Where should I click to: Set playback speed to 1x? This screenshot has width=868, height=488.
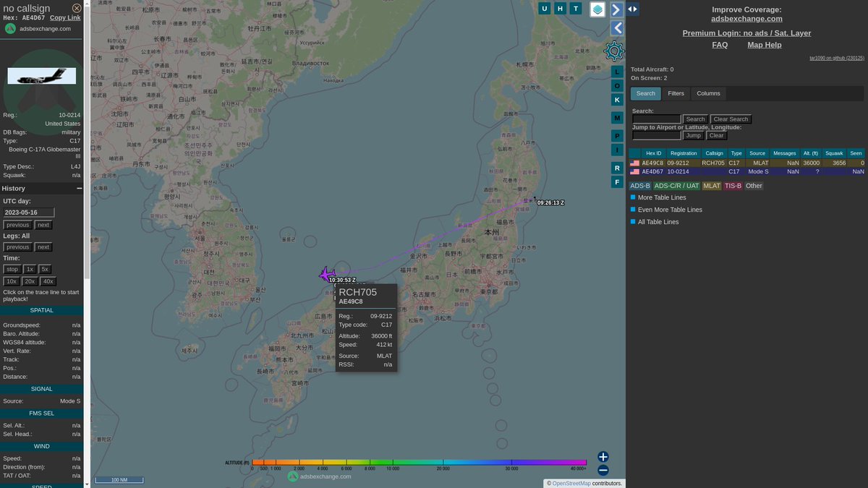click(30, 269)
